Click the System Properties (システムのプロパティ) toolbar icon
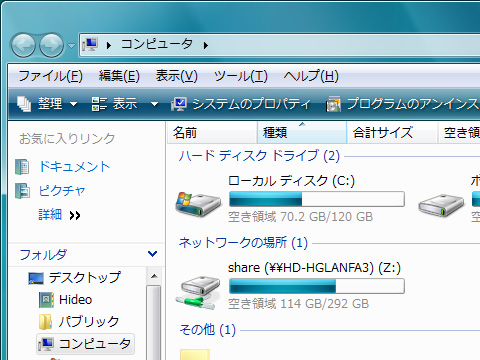 (x=179, y=104)
